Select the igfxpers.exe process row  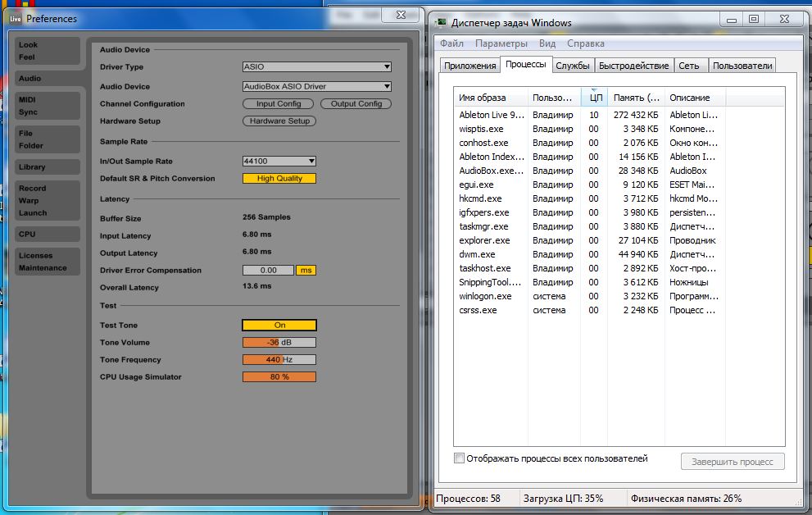click(619, 213)
